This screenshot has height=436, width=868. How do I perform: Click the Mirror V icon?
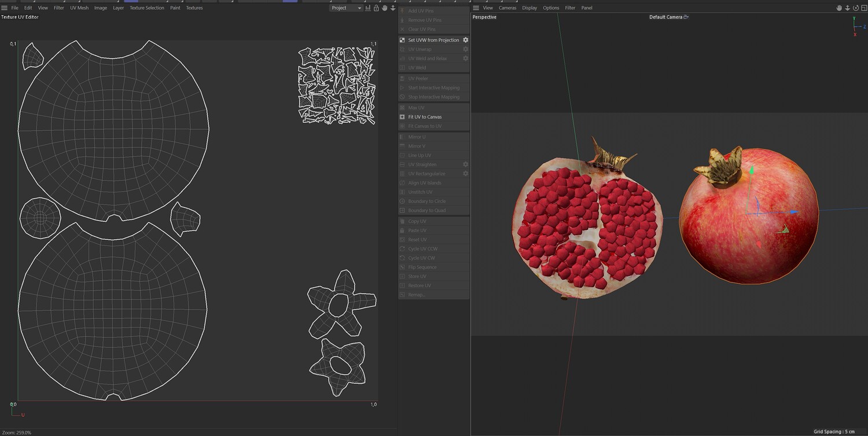(403, 146)
